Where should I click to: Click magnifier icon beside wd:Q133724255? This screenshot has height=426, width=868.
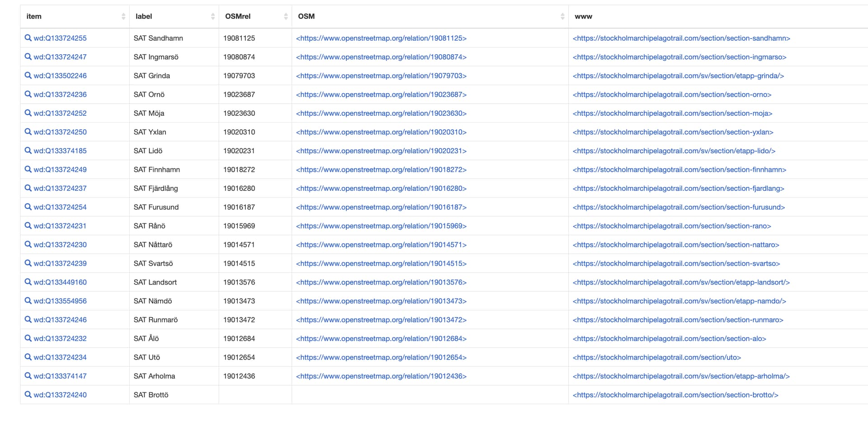point(28,38)
